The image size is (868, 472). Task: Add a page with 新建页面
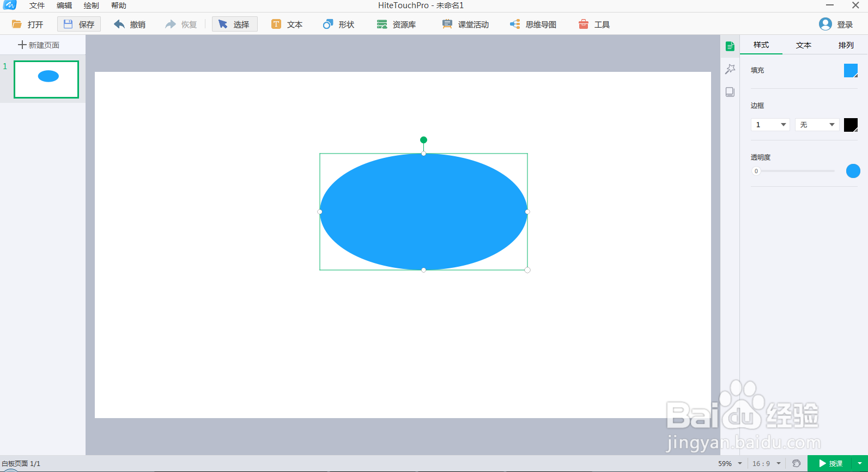[39, 45]
